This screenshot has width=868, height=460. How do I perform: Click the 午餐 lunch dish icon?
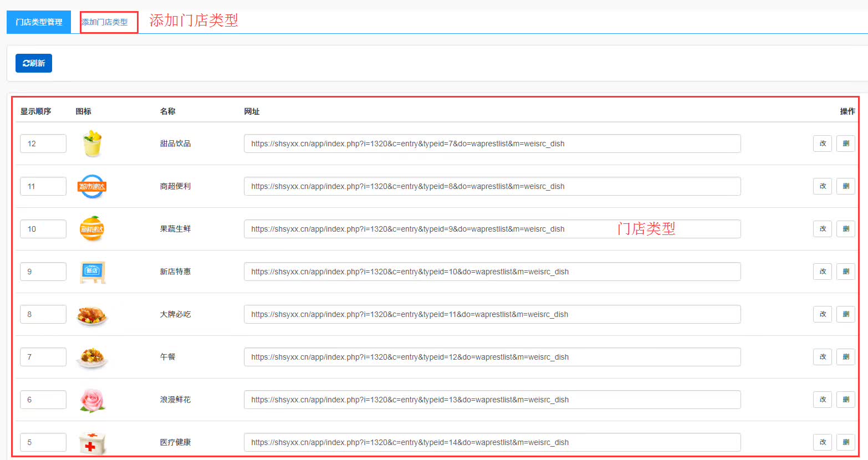pos(92,357)
